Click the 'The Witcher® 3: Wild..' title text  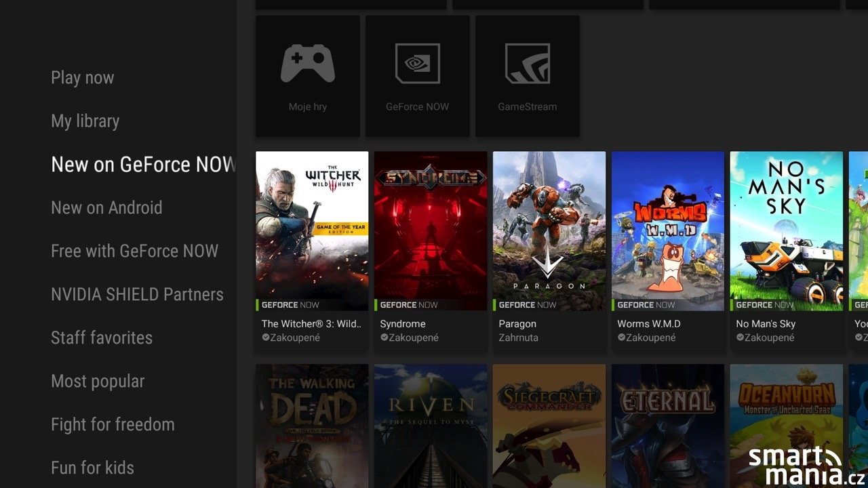pyautogui.click(x=312, y=324)
